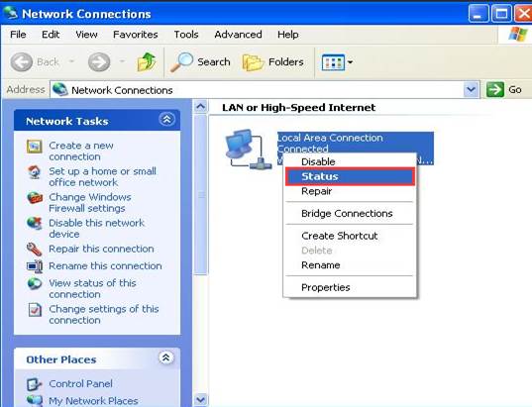Click the Windows Firewall brick icon
Viewport: 532px width, 407px height.
(x=35, y=198)
